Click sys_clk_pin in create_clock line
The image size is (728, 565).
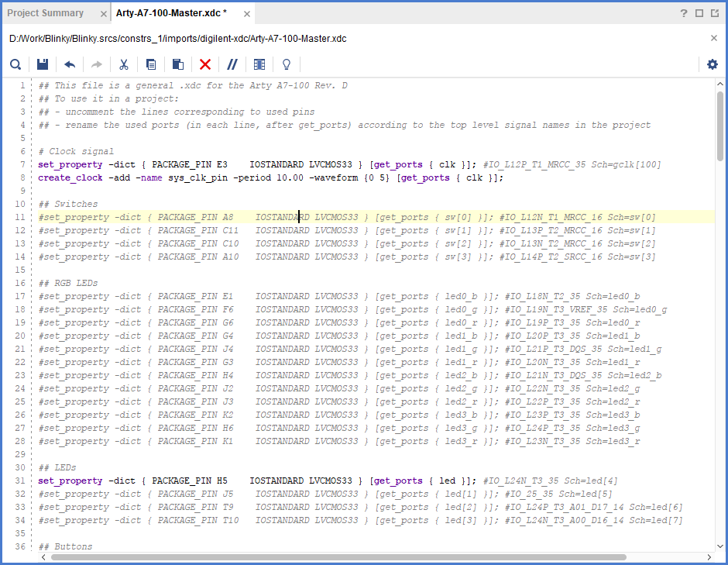tap(197, 177)
